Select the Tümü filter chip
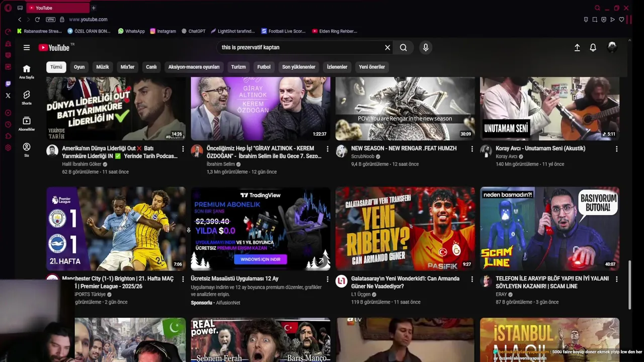This screenshot has width=644, height=362. coord(56,67)
